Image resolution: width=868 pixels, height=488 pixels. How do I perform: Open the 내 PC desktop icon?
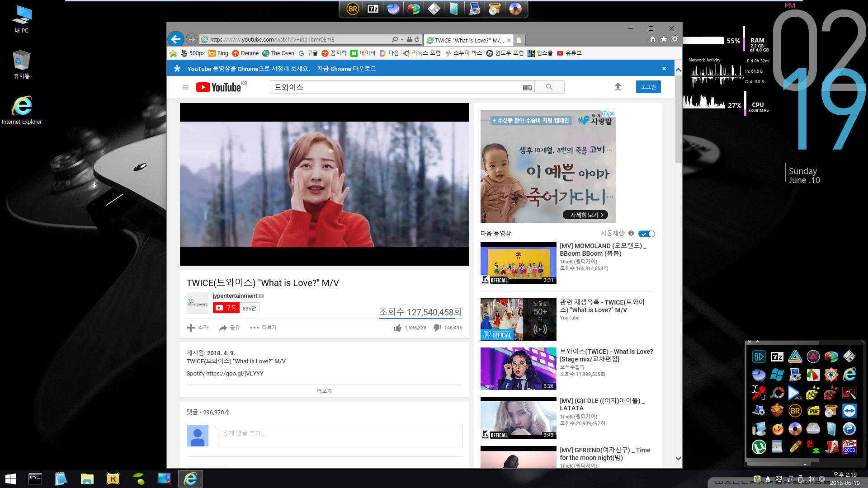point(21,19)
